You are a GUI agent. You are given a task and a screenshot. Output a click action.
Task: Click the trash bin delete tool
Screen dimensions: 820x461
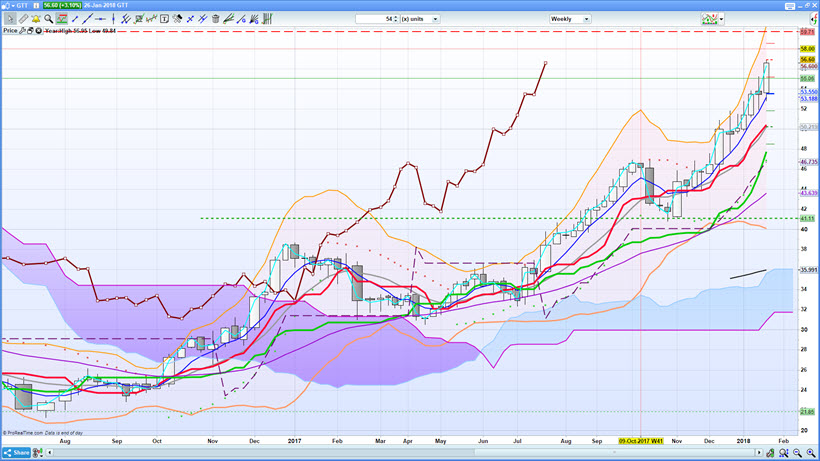coord(215,19)
